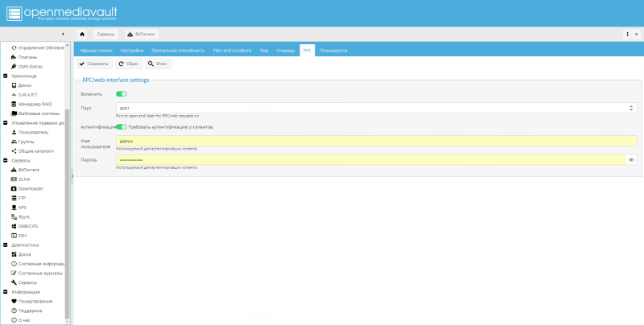The image size is (644, 325).
Task: Switch to the Пир tab
Action: coord(264,51)
